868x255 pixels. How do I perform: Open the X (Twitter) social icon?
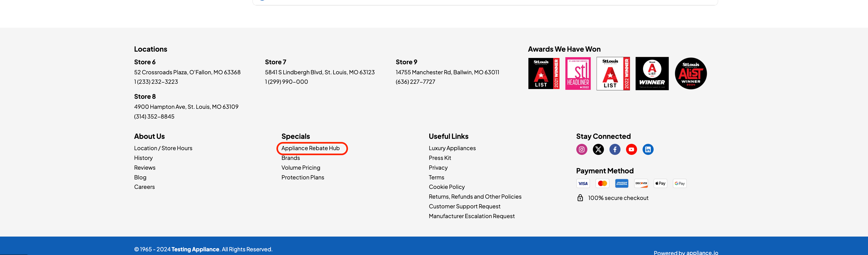coord(598,149)
